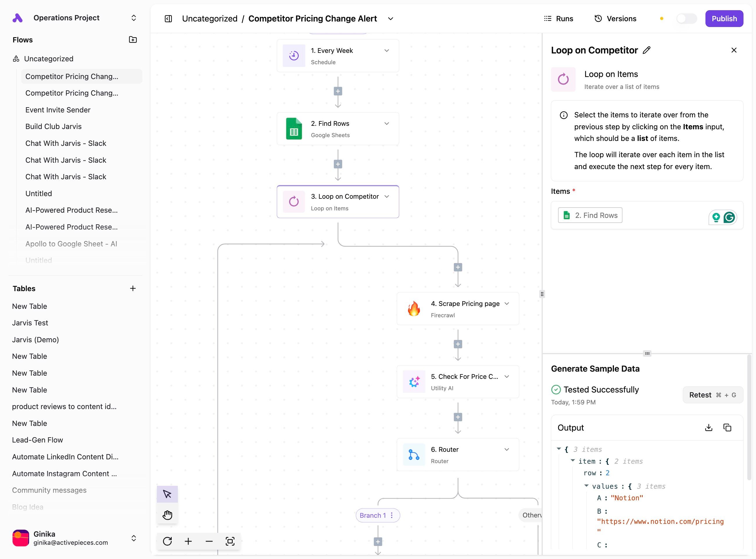Screen dimensions: 756x559
Task: Open the Operations Project switcher
Action: pos(134,18)
